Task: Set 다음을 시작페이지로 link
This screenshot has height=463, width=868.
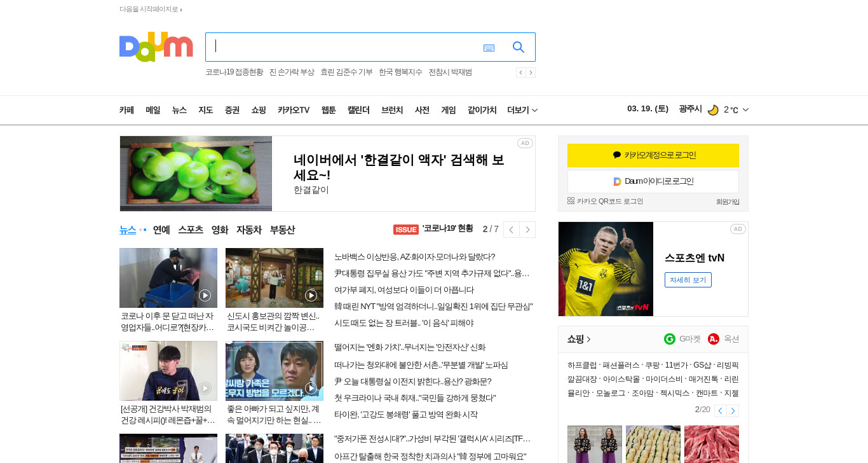Action: pos(150,10)
